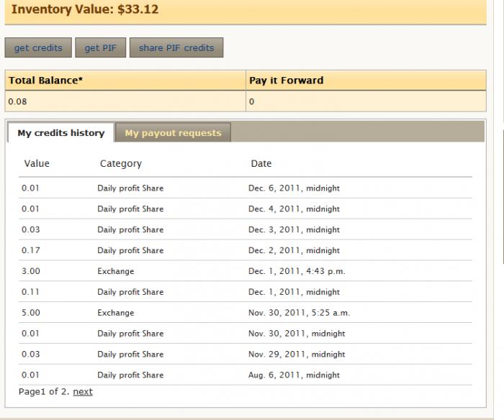Click the get credits button
Screen dimensions: 504x420
(38, 47)
